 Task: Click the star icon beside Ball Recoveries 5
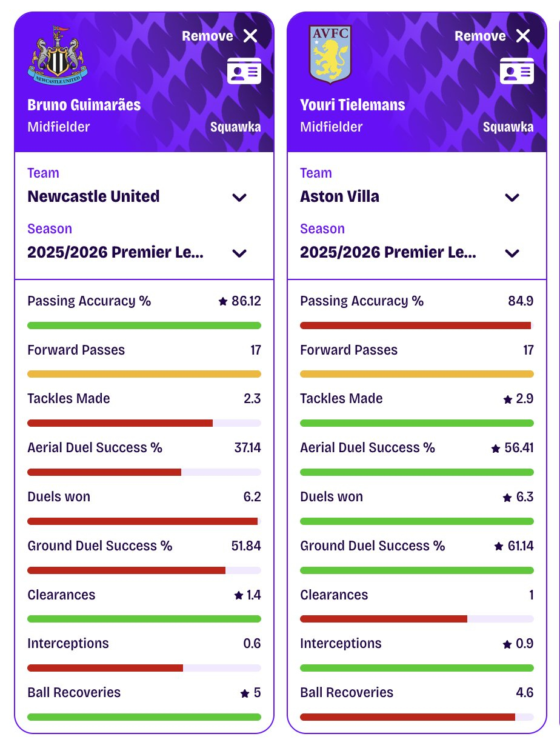click(x=245, y=693)
